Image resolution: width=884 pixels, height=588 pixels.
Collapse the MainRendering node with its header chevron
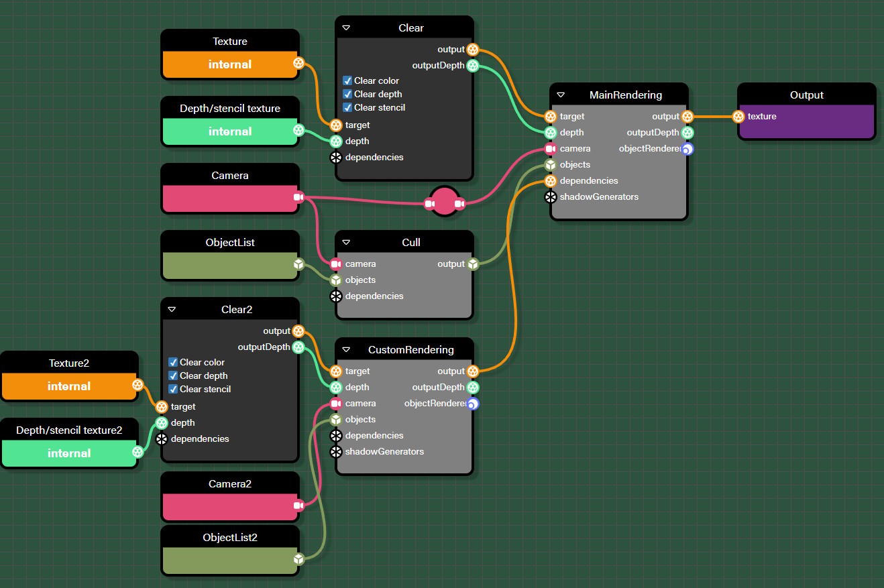[562, 95]
